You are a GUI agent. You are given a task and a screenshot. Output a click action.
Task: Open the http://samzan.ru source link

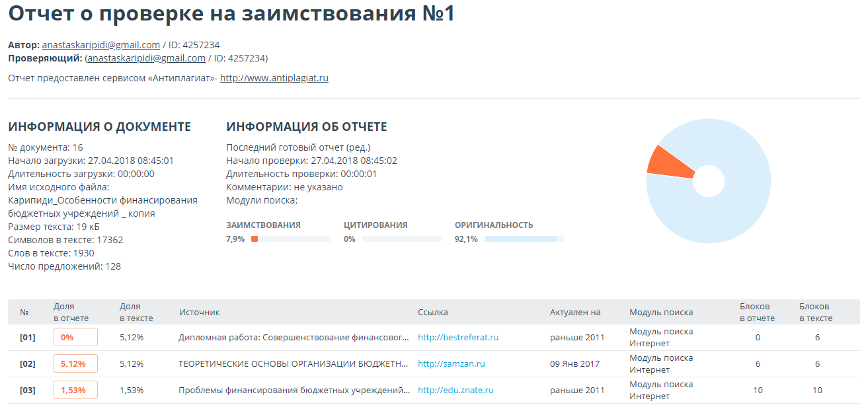451,363
